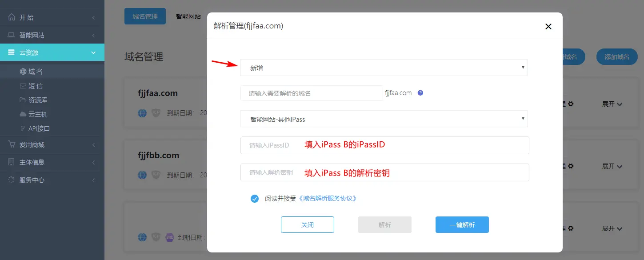Click the shopping cart icon for 爱用商城

point(12,144)
